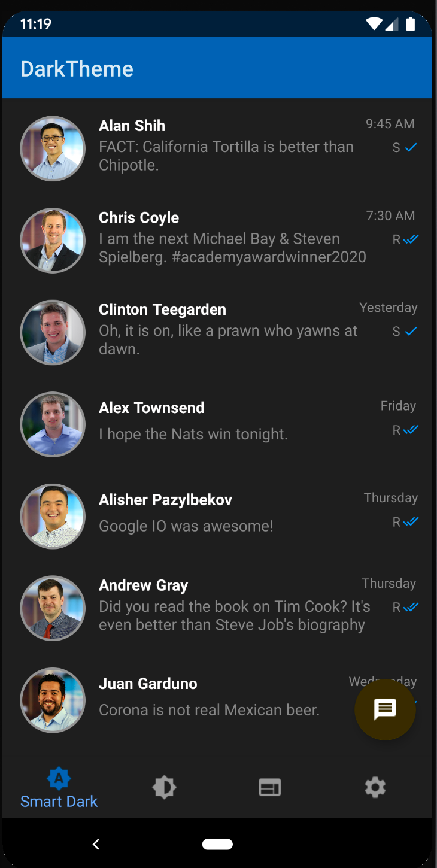
Task: Click Chris Coyle's avatar photo
Action: coord(53,241)
